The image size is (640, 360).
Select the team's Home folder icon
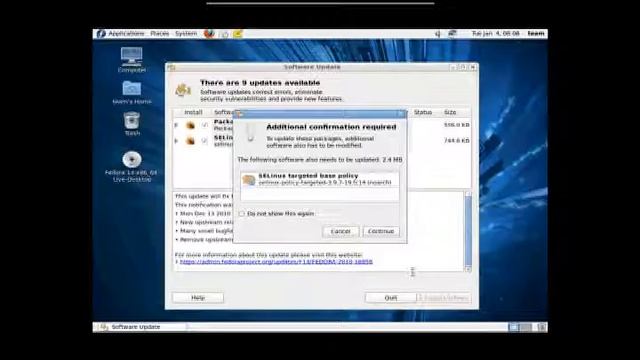[x=131, y=93]
